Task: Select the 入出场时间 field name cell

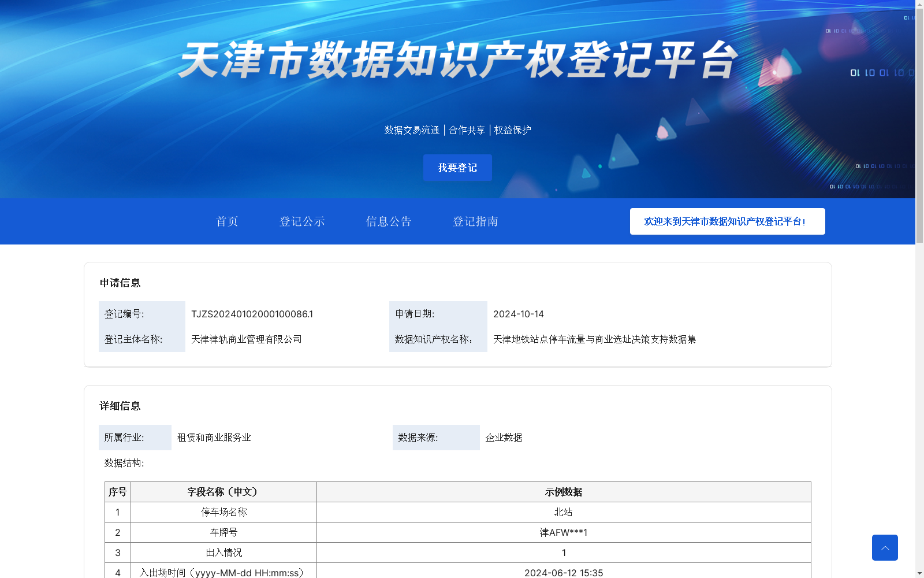Action: tap(224, 571)
